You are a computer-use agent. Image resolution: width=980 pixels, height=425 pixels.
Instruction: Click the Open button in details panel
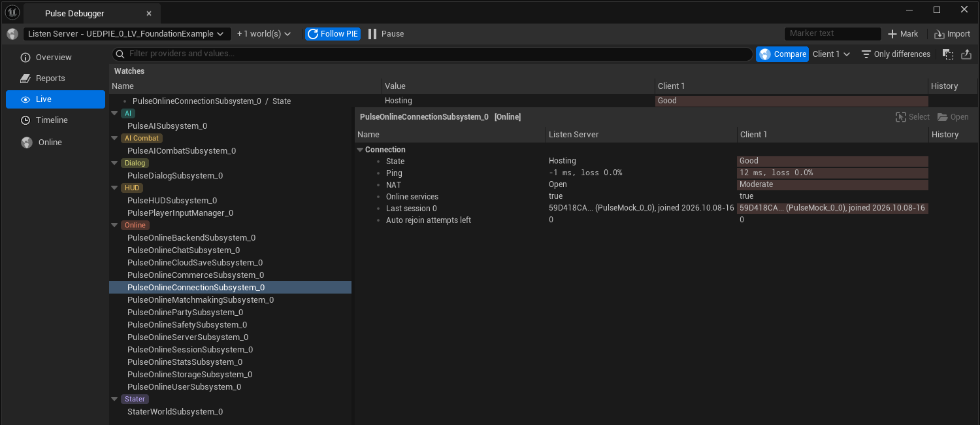point(953,117)
